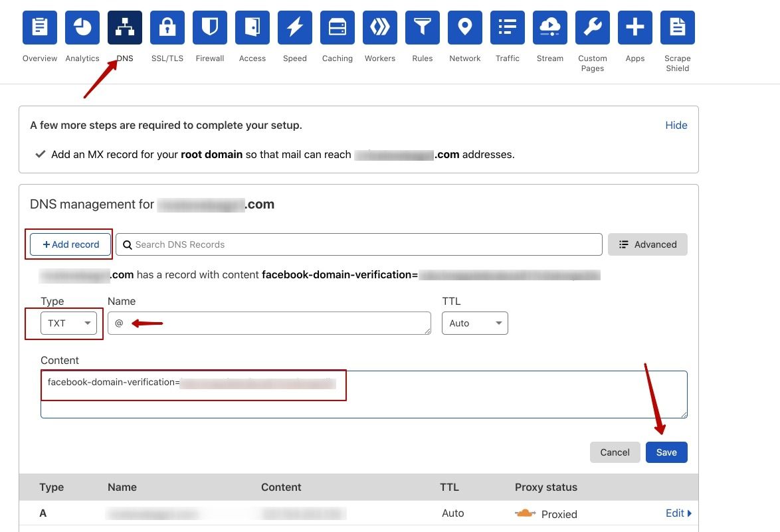Select the Rules funnel icon
The width and height of the screenshot is (780, 532).
(423, 28)
